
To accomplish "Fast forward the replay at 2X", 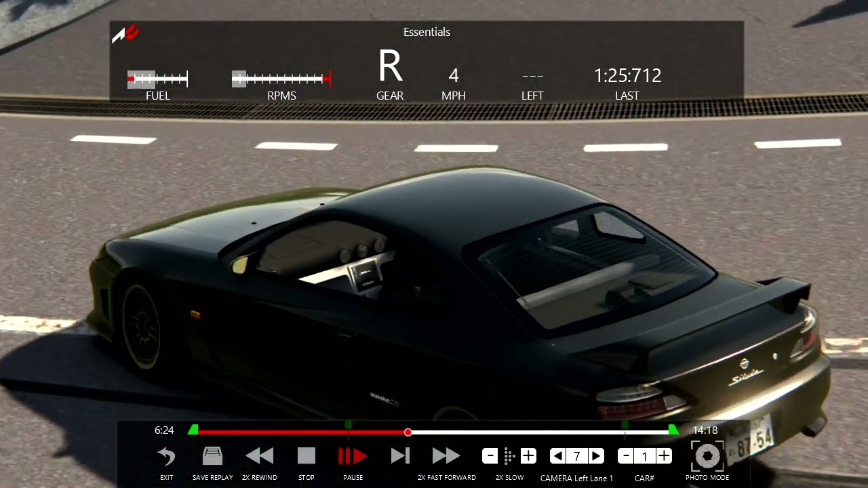I will [x=446, y=455].
